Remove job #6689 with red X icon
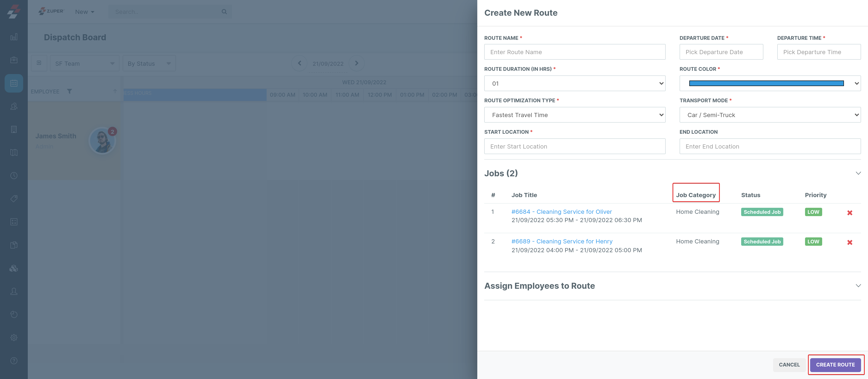 tap(849, 242)
